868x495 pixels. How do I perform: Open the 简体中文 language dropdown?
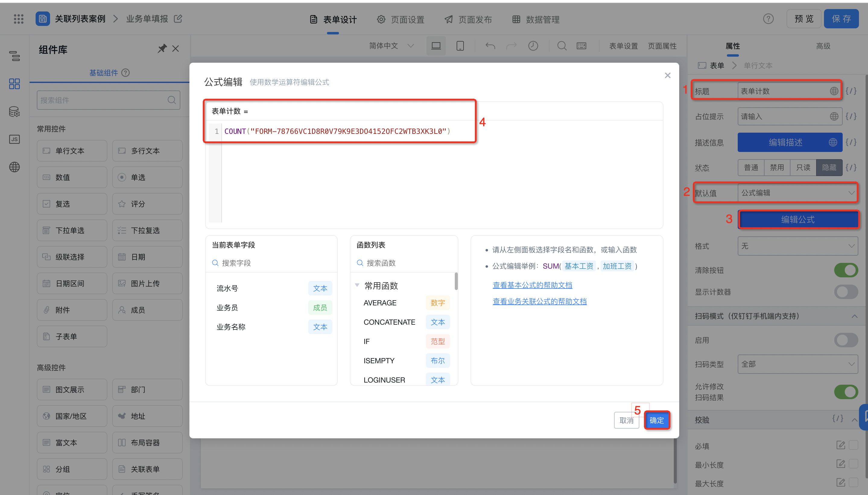pos(391,46)
